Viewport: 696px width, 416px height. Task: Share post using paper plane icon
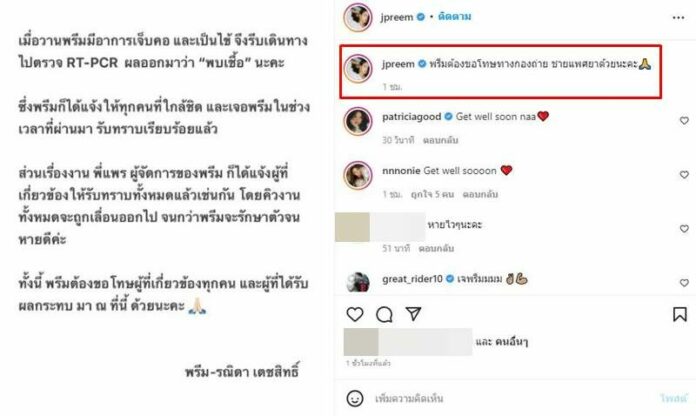413,314
